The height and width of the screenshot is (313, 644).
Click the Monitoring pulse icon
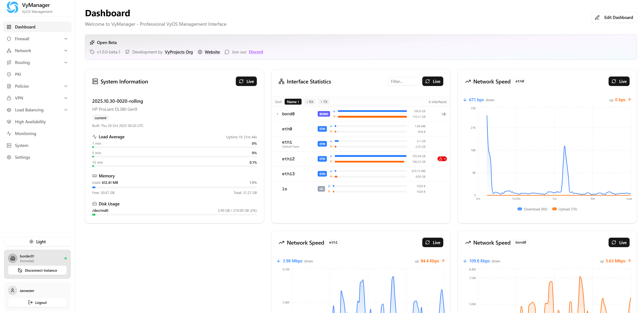pyautogui.click(x=9, y=134)
